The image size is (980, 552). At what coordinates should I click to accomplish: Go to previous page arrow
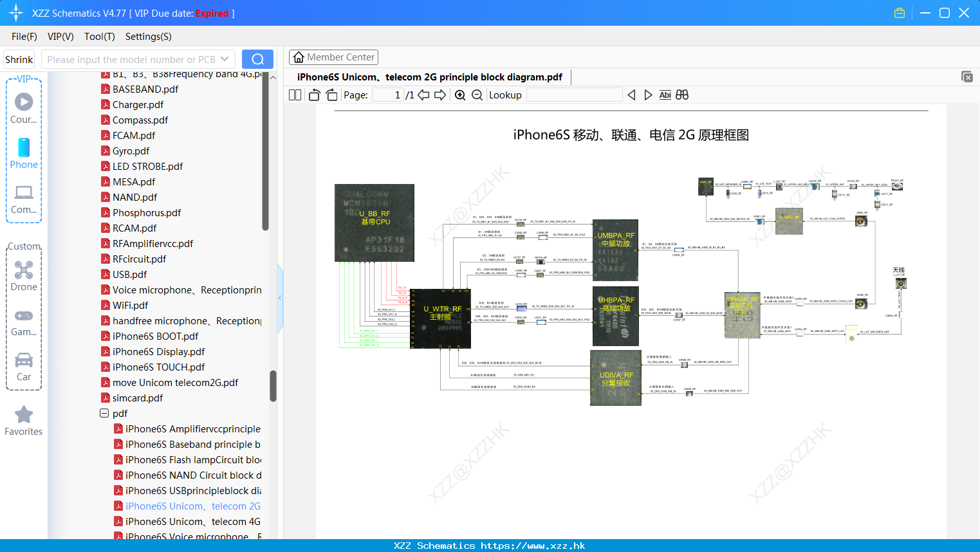(423, 95)
